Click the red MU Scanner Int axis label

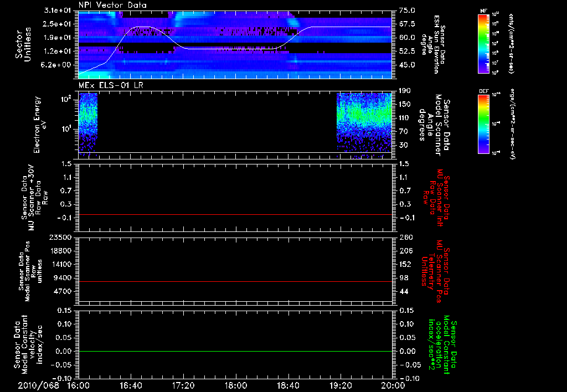(437, 198)
